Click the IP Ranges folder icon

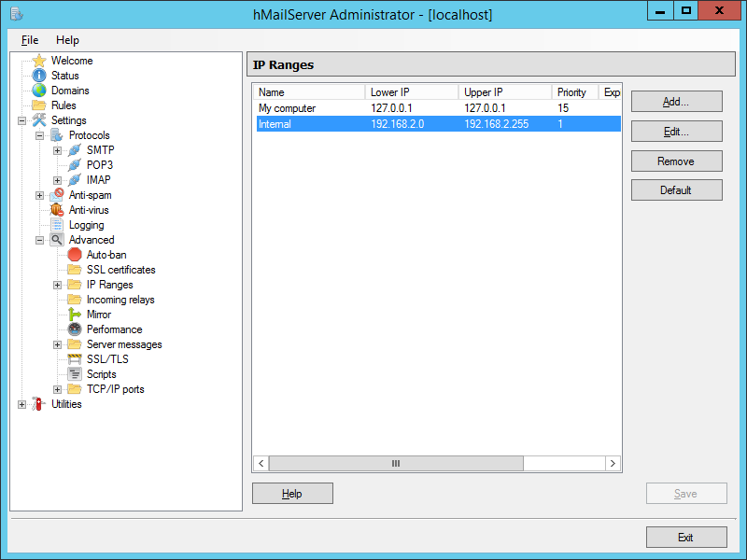point(75,285)
